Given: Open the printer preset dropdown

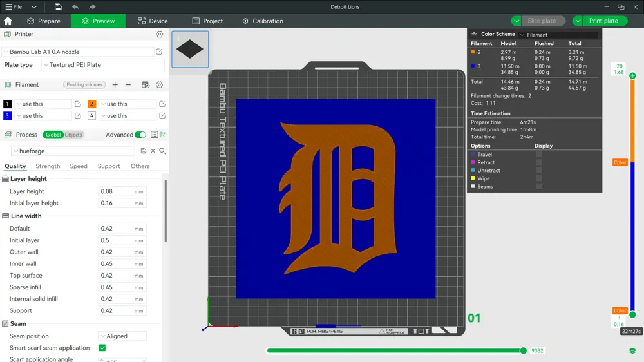Looking at the screenshot, I should pos(78,52).
